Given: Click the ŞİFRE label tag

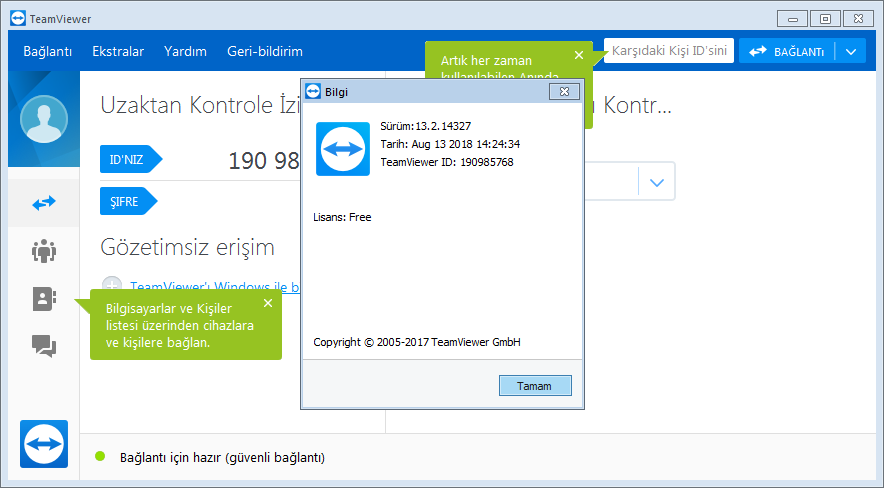Looking at the screenshot, I should coord(129,201).
